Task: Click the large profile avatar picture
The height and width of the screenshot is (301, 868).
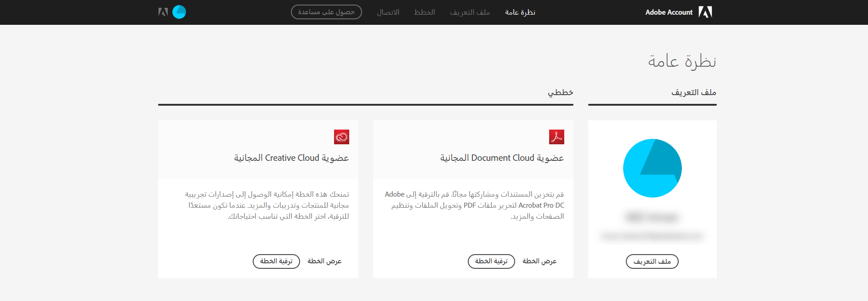Action: coord(652,168)
